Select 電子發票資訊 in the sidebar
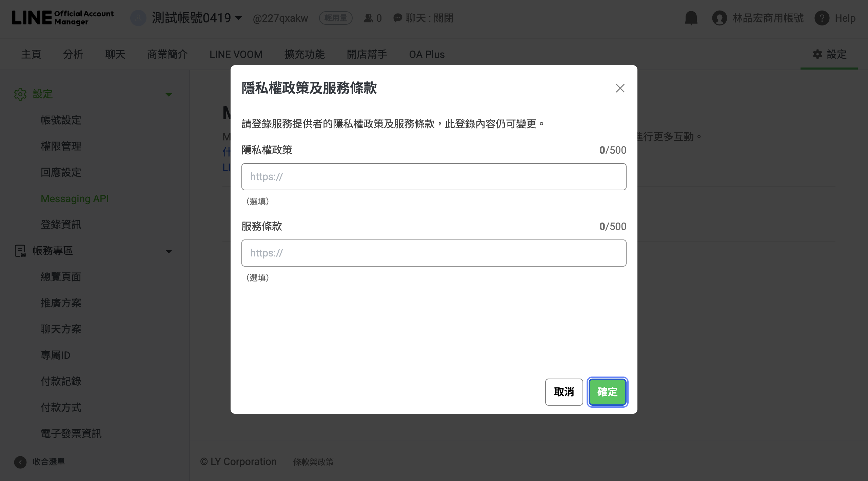 (71, 434)
